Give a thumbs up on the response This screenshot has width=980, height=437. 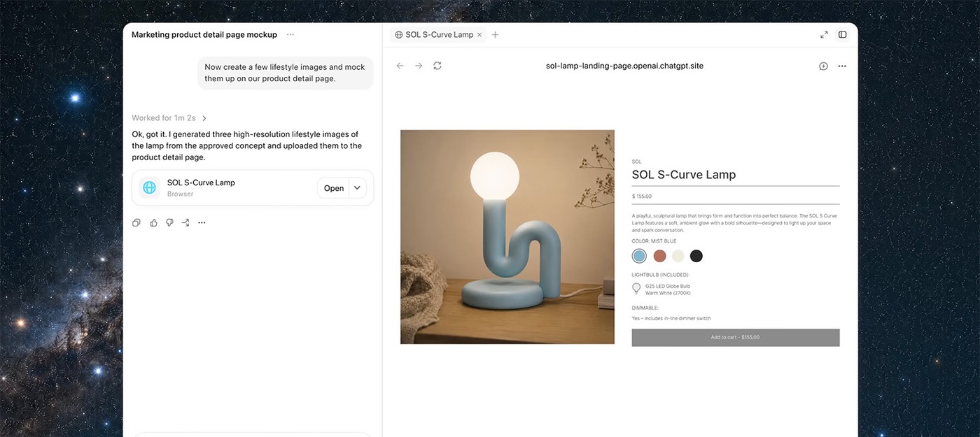tap(153, 223)
